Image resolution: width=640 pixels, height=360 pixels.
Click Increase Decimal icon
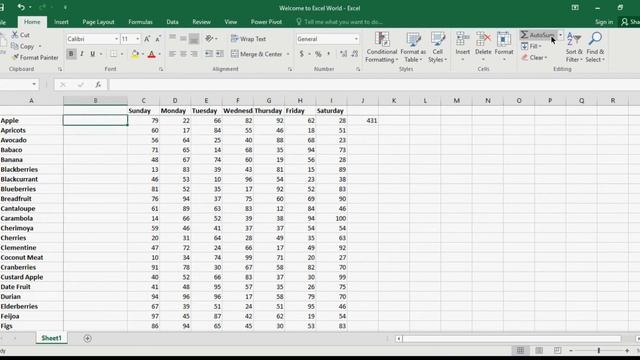[x=343, y=54]
